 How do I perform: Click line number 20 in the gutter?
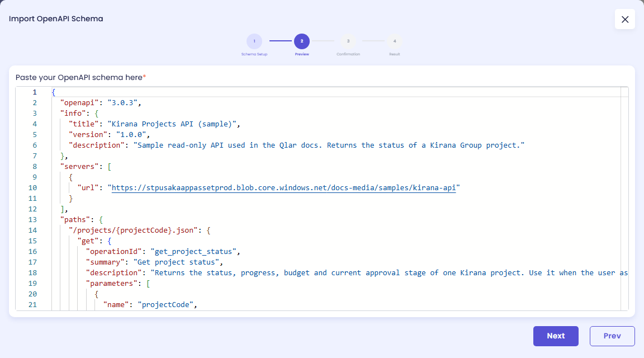32,294
